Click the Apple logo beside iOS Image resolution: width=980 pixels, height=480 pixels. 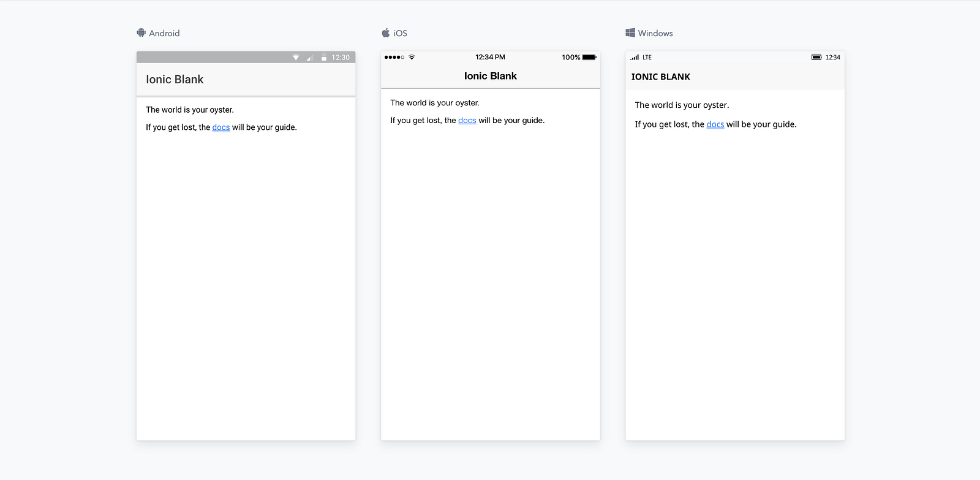coord(386,33)
